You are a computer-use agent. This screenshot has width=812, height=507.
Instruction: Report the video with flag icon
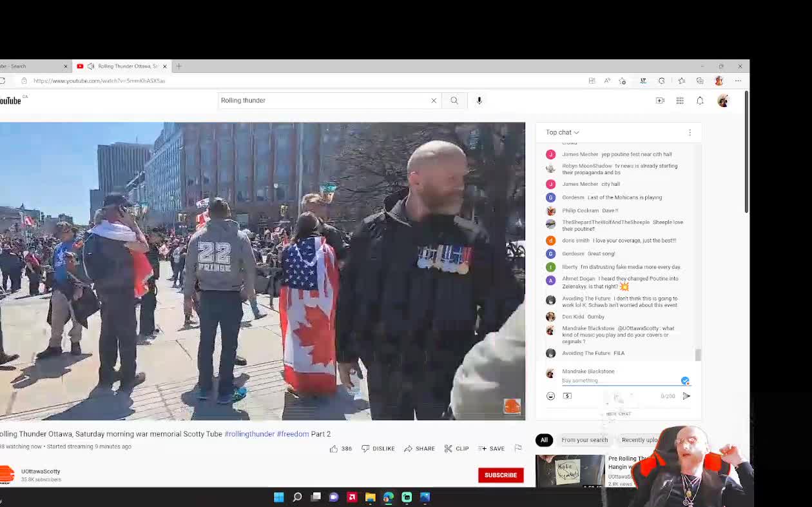[x=518, y=448]
